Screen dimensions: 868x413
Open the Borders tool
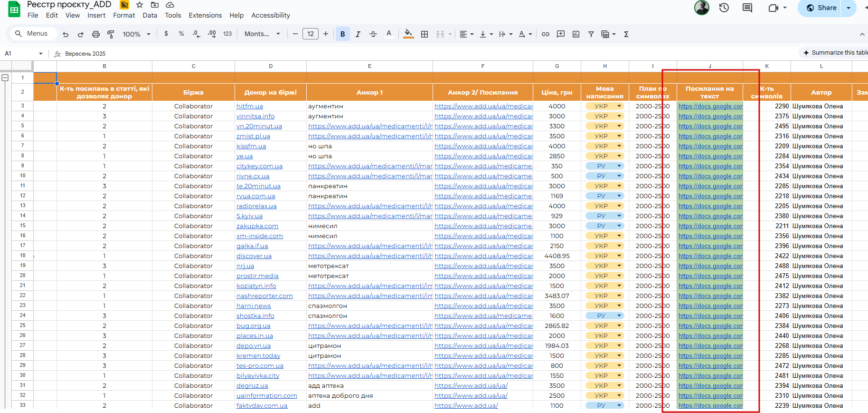click(425, 34)
